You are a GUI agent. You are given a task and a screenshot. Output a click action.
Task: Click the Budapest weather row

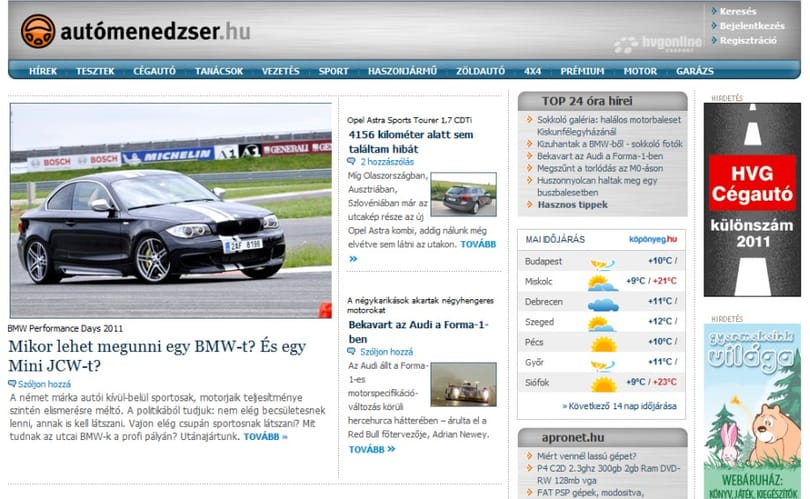(601, 261)
